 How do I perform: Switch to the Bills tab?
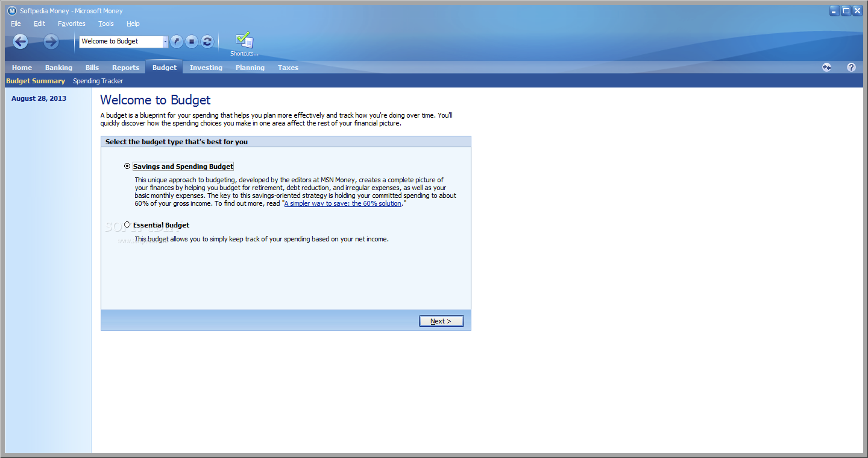tap(92, 68)
